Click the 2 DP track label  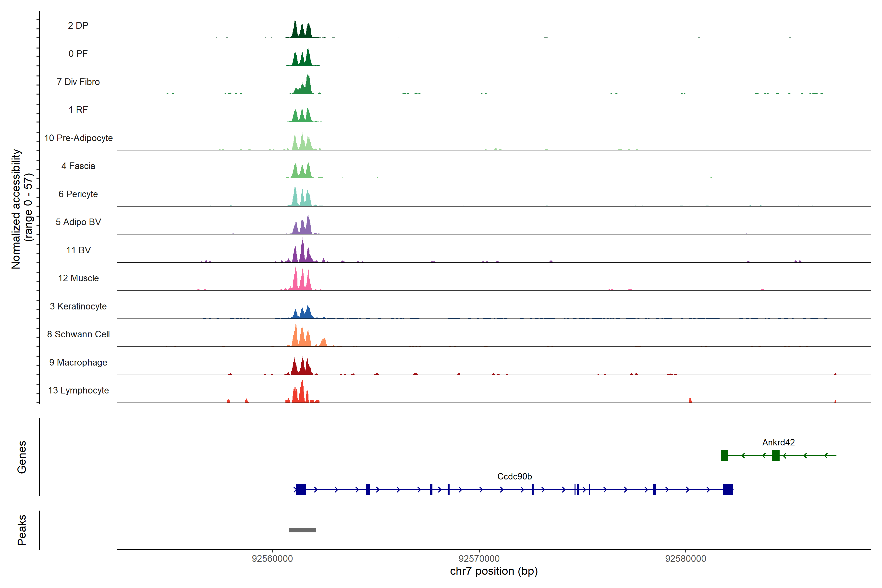coord(78,25)
